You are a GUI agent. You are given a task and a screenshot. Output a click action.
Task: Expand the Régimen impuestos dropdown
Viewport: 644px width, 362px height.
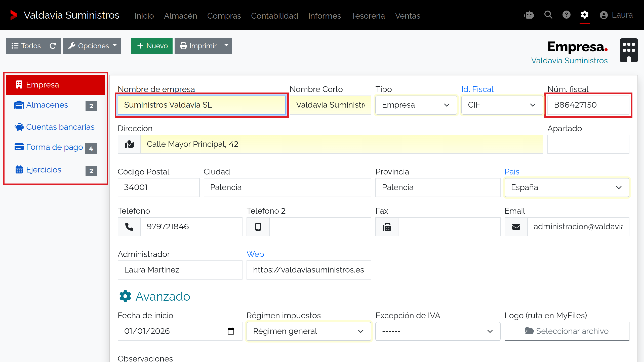tap(309, 331)
